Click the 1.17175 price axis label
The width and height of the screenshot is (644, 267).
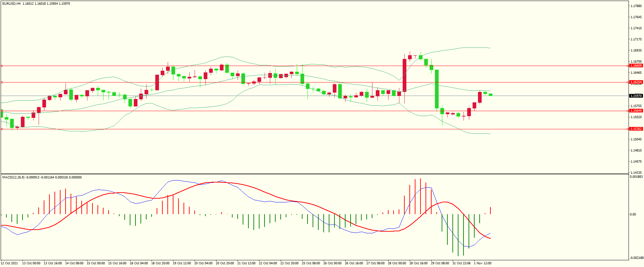tap(636, 39)
